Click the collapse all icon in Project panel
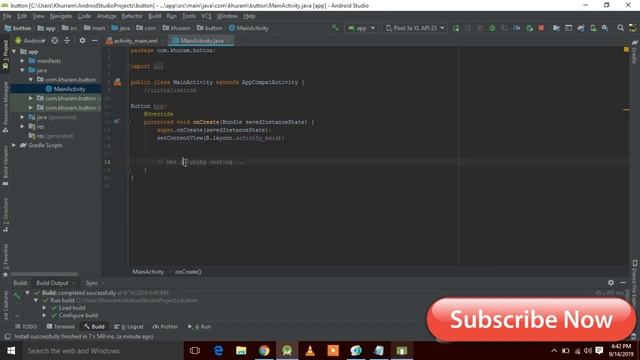The width and height of the screenshot is (640, 360). tap(67, 40)
